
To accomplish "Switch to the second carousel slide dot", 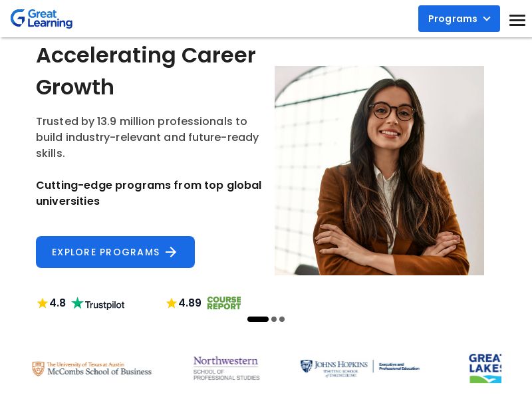I will (x=274, y=319).
